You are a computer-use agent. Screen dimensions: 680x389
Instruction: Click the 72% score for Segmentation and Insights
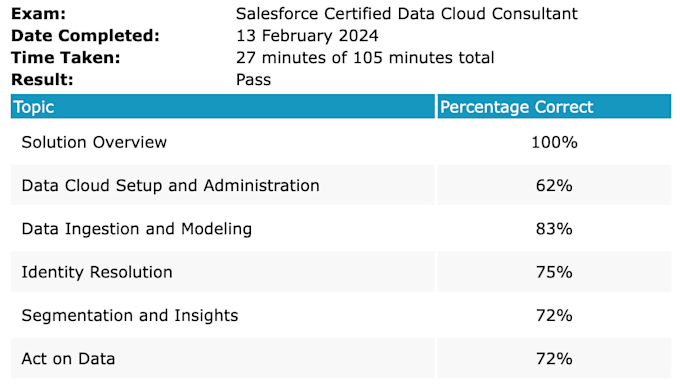pos(554,316)
